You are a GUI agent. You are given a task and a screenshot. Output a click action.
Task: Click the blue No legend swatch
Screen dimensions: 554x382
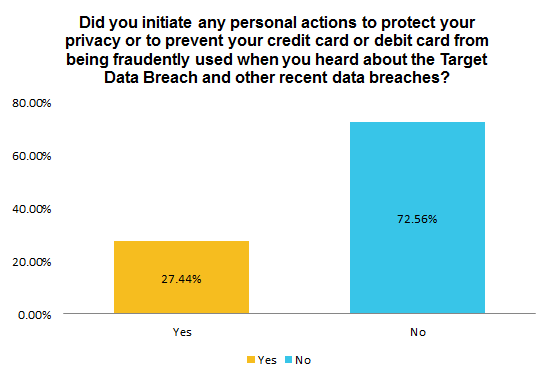(x=289, y=360)
